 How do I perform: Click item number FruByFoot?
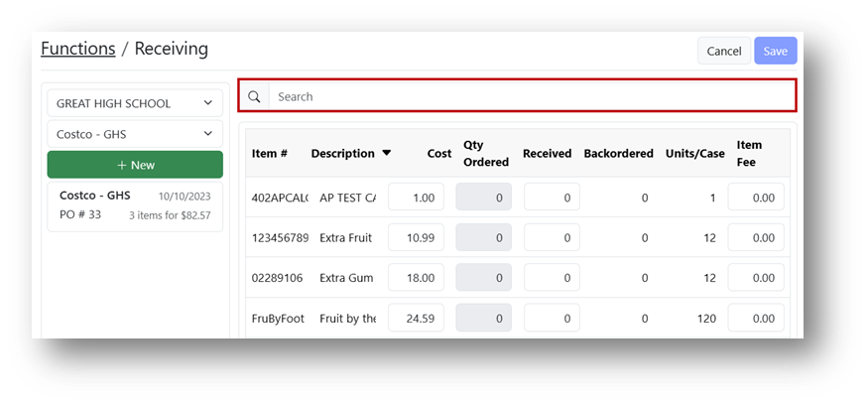coord(278,319)
